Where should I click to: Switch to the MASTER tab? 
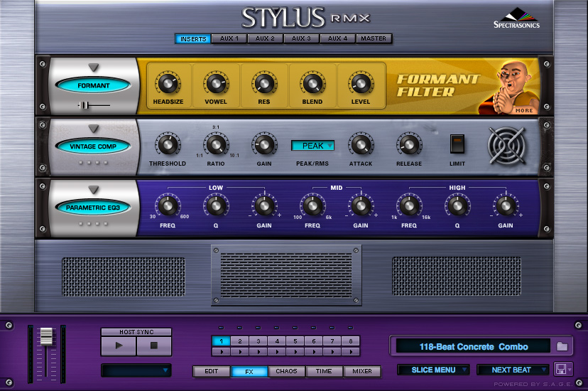[x=374, y=38]
